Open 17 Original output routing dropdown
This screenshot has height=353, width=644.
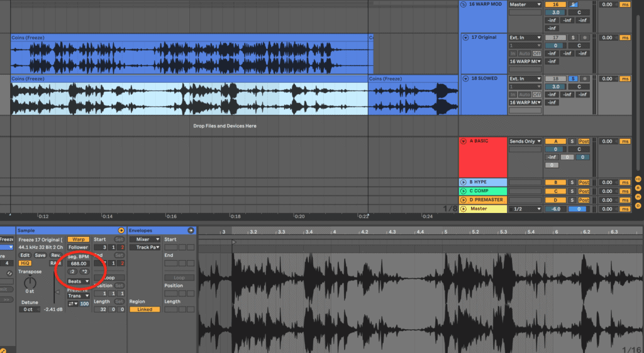point(525,62)
